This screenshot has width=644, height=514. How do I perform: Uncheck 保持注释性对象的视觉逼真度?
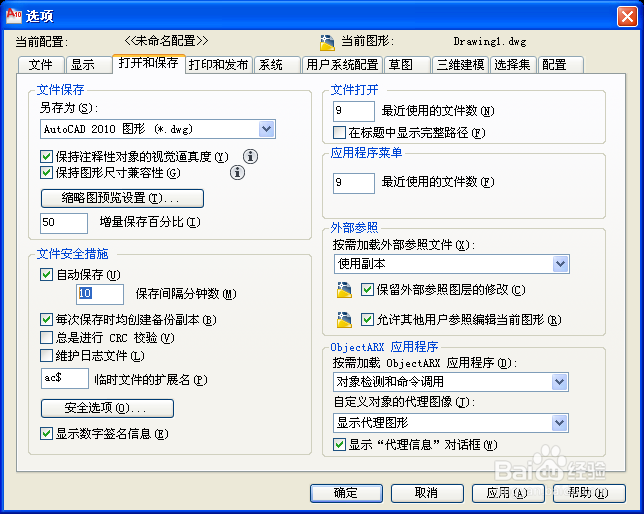46,157
